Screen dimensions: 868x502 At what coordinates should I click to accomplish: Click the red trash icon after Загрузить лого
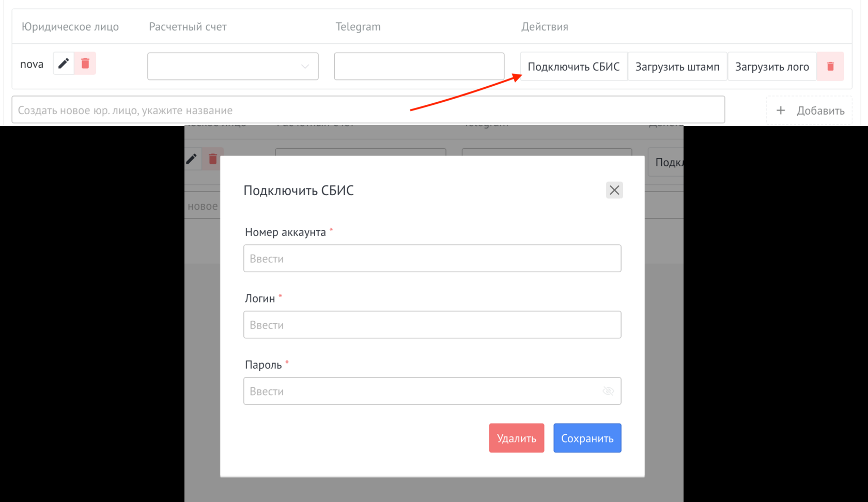(830, 67)
